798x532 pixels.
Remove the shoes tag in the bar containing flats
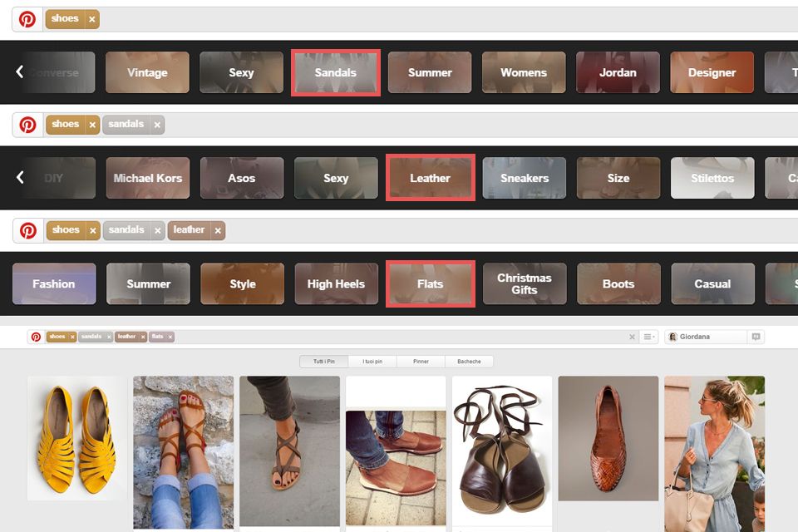coord(73,337)
